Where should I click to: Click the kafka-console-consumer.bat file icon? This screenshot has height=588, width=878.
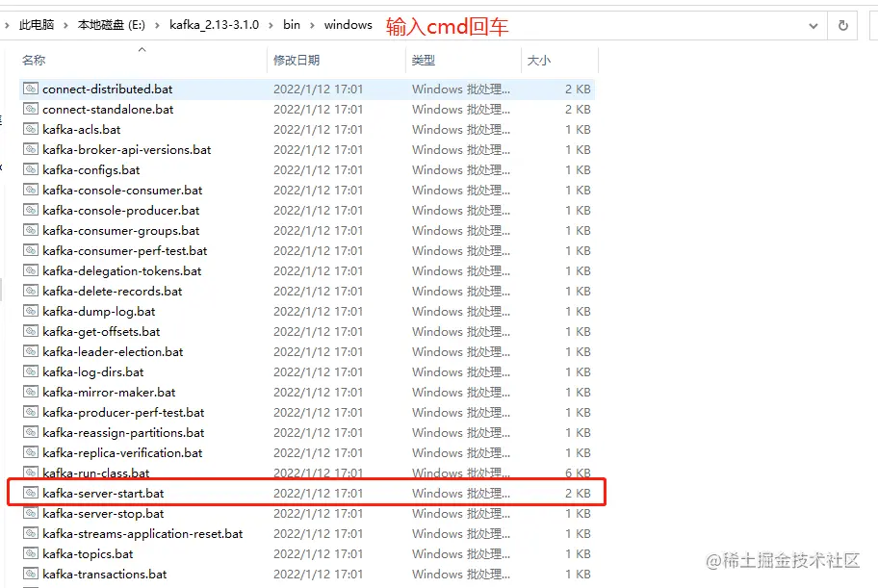coord(31,190)
